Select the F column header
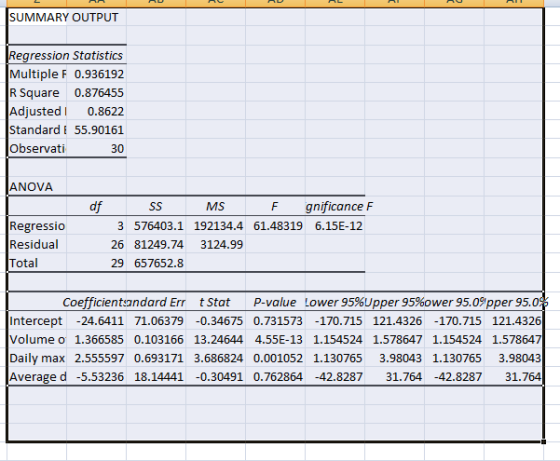 (x=275, y=206)
